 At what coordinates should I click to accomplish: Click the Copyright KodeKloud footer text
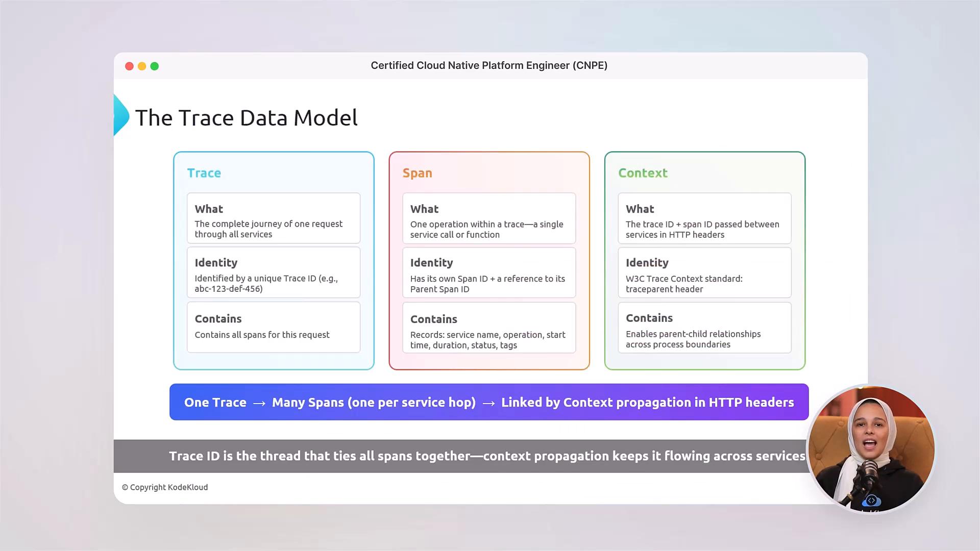(165, 487)
